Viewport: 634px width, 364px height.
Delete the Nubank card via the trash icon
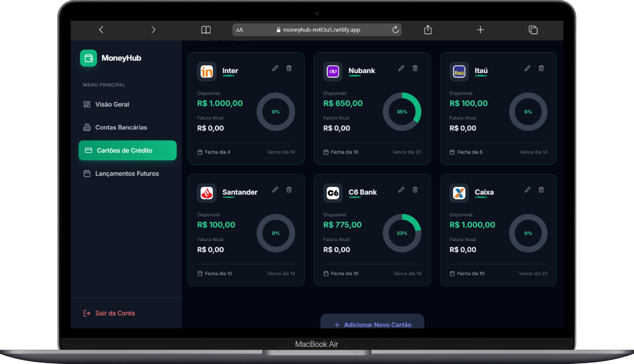[x=415, y=68]
